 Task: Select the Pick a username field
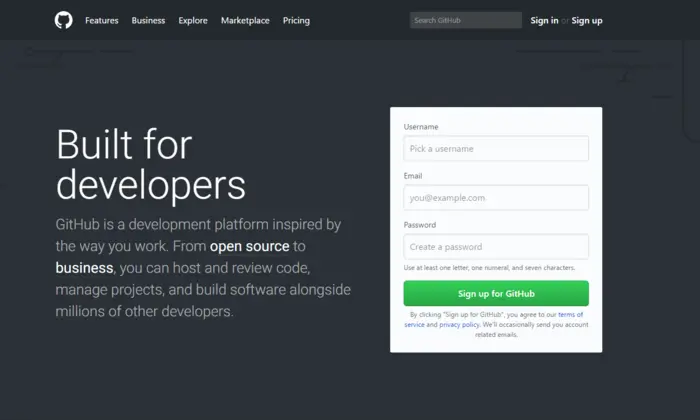tap(496, 149)
